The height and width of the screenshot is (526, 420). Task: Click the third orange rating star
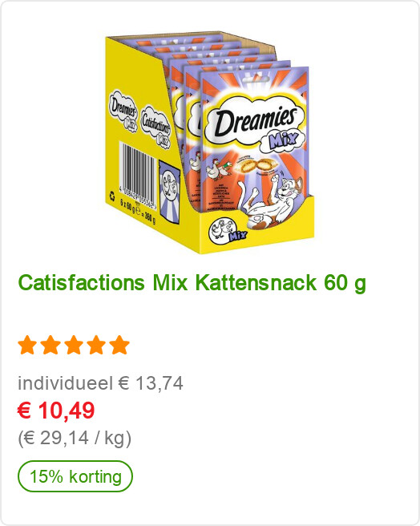tap(74, 345)
